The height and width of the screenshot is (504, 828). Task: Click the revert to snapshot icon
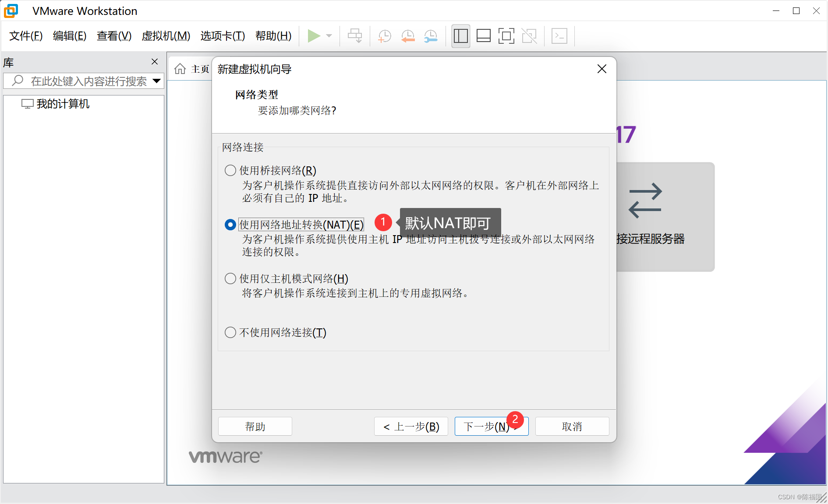408,36
